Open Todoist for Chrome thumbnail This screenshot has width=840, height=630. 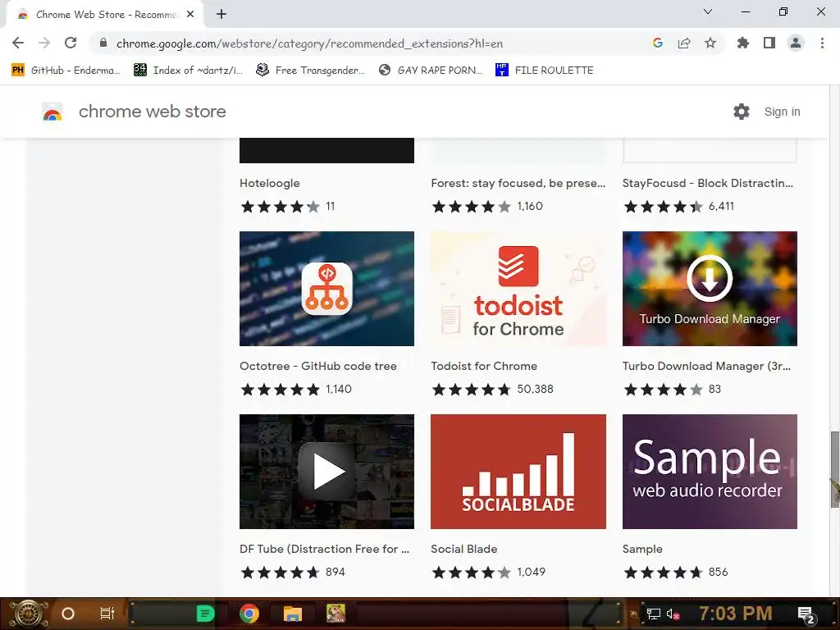point(518,289)
